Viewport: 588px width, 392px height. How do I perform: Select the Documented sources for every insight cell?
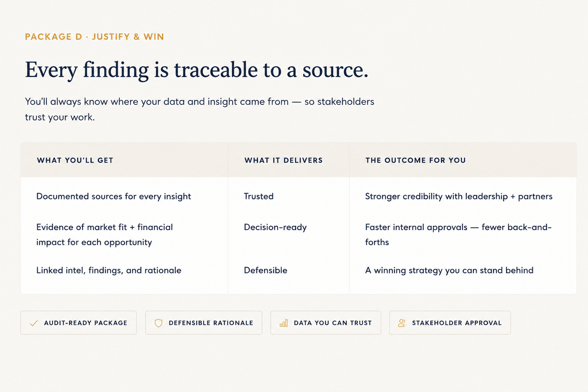point(114,196)
